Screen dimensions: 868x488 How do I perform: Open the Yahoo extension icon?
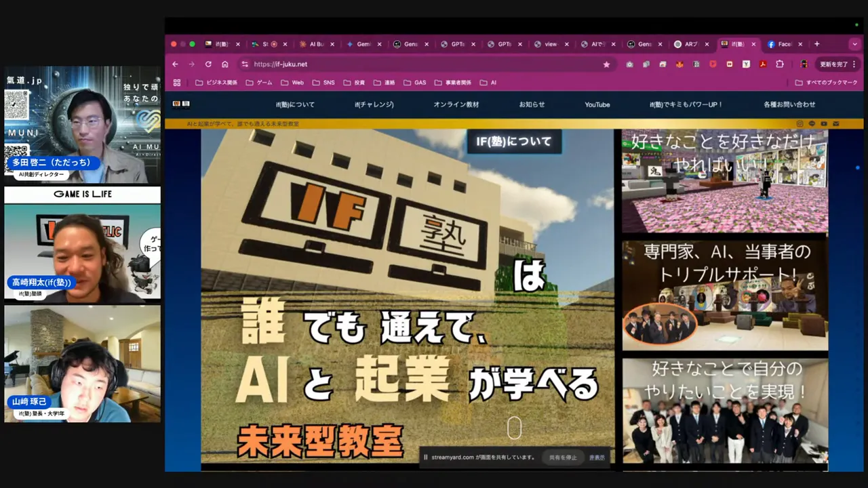coord(746,64)
